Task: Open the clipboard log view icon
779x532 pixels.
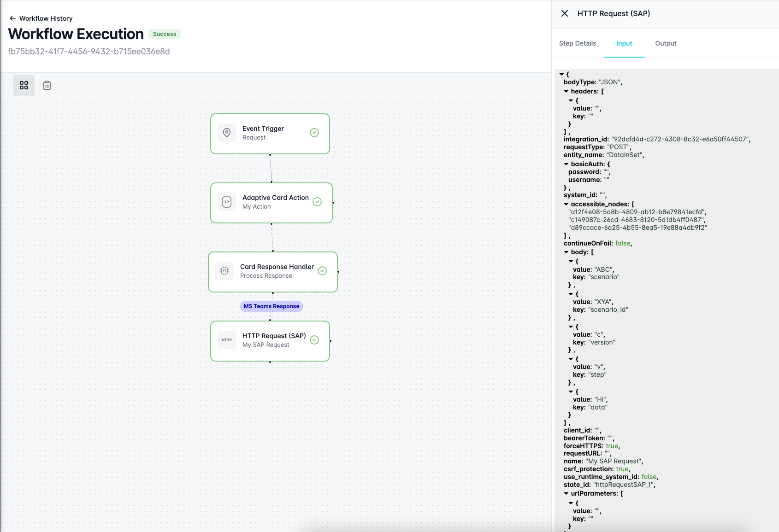Action: pos(47,85)
